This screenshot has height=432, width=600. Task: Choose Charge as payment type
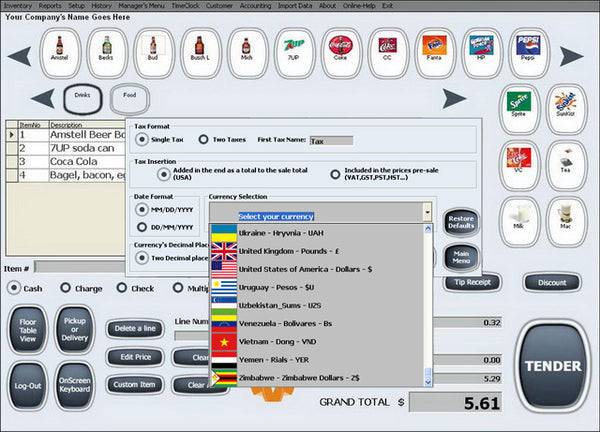click(66, 288)
